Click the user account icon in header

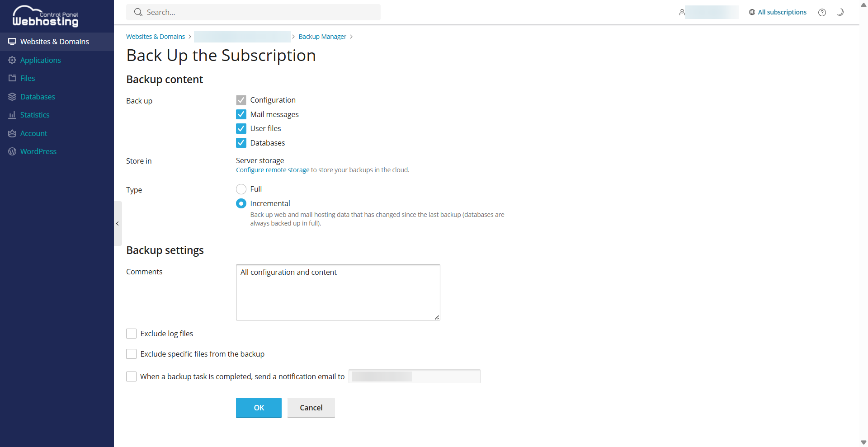[682, 12]
